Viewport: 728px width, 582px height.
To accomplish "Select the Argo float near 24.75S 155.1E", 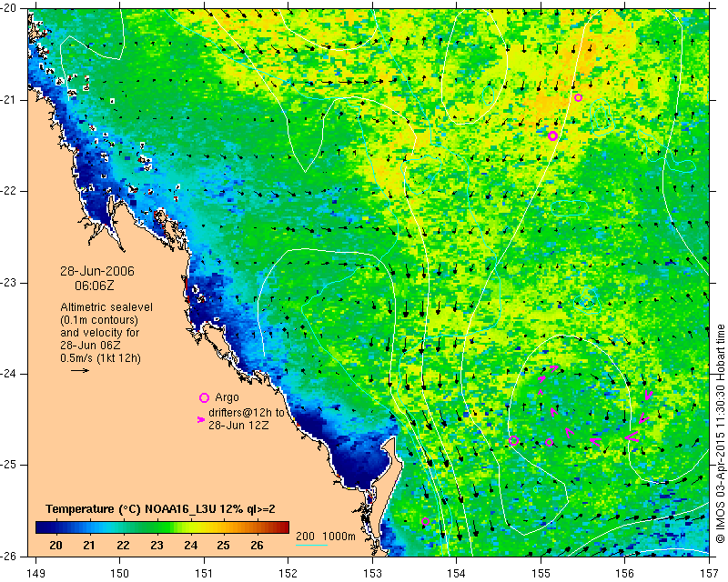I will pyautogui.click(x=550, y=442).
